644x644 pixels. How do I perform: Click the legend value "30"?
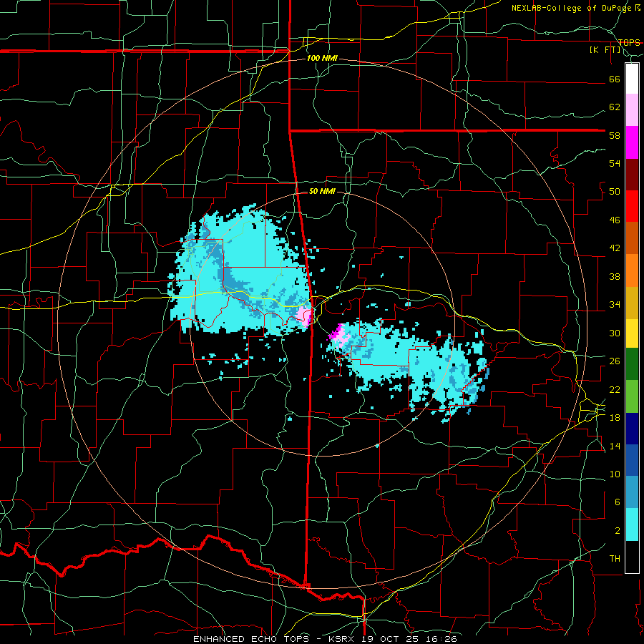coord(615,333)
